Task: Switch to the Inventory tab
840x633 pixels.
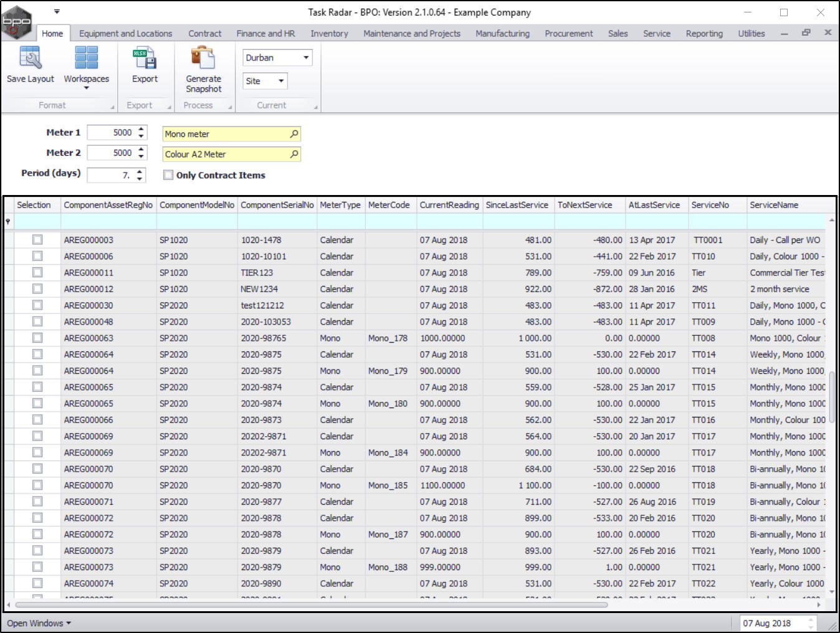Action: tap(329, 34)
